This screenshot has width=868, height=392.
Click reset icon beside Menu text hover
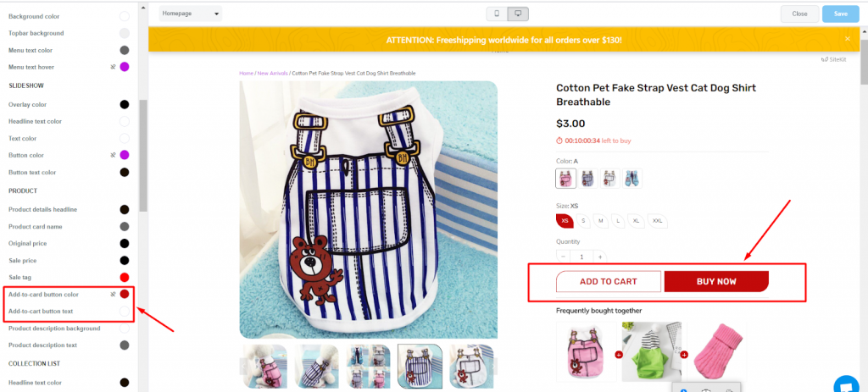pyautogui.click(x=113, y=67)
